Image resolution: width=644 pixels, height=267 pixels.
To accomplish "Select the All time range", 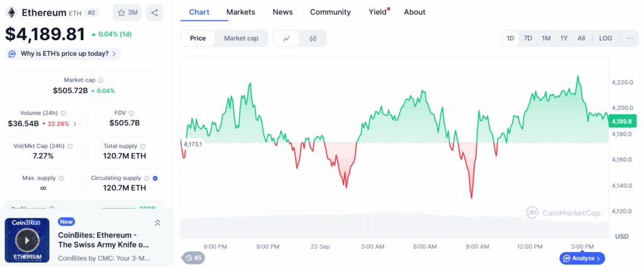I will click(581, 38).
